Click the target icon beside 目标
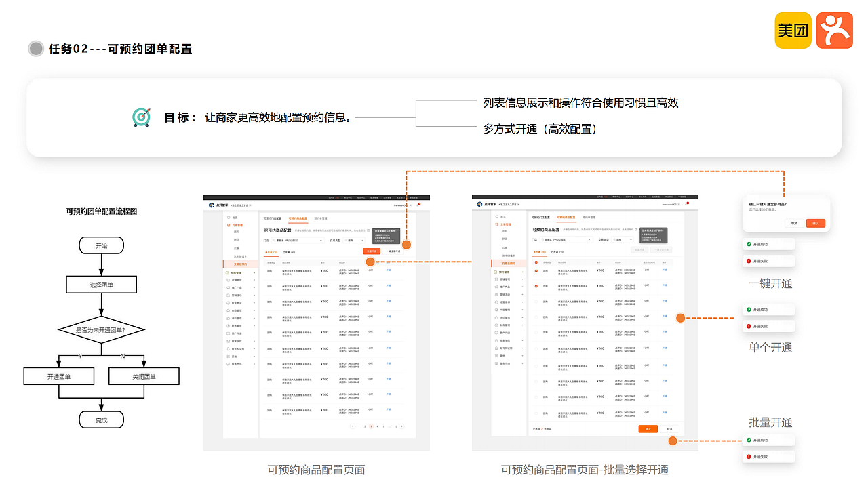 [x=141, y=117]
